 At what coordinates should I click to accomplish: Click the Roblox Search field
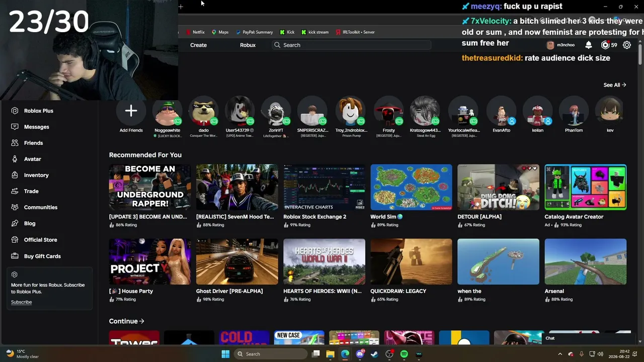pos(352,45)
